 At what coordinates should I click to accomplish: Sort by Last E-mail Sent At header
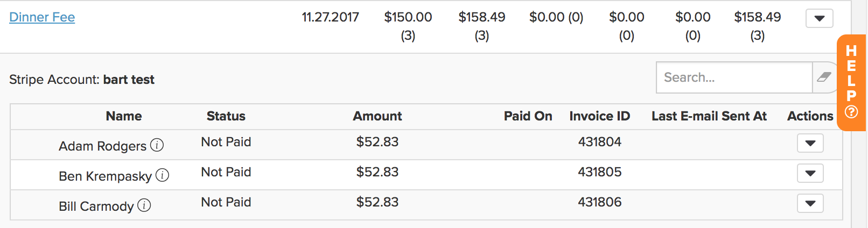pos(709,116)
